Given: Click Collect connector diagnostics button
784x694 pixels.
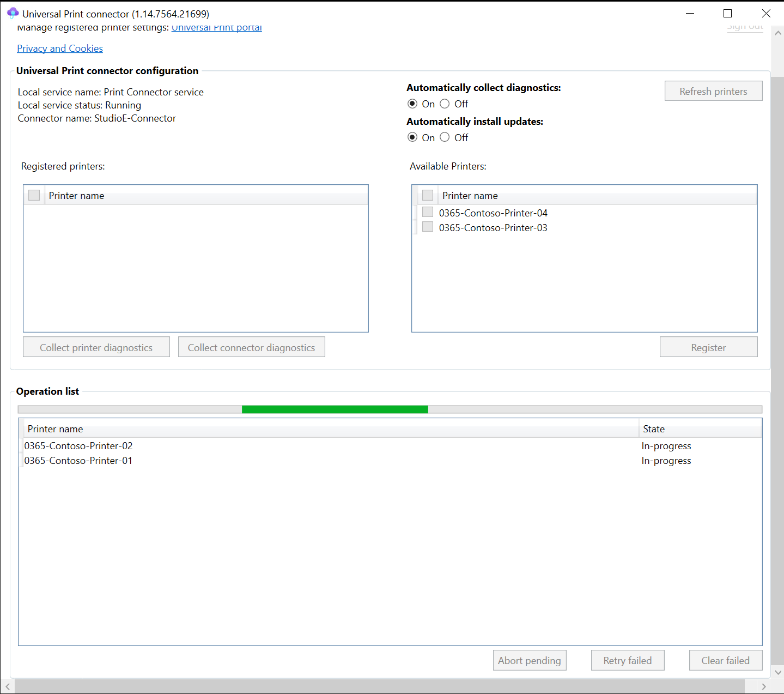Looking at the screenshot, I should pos(252,347).
